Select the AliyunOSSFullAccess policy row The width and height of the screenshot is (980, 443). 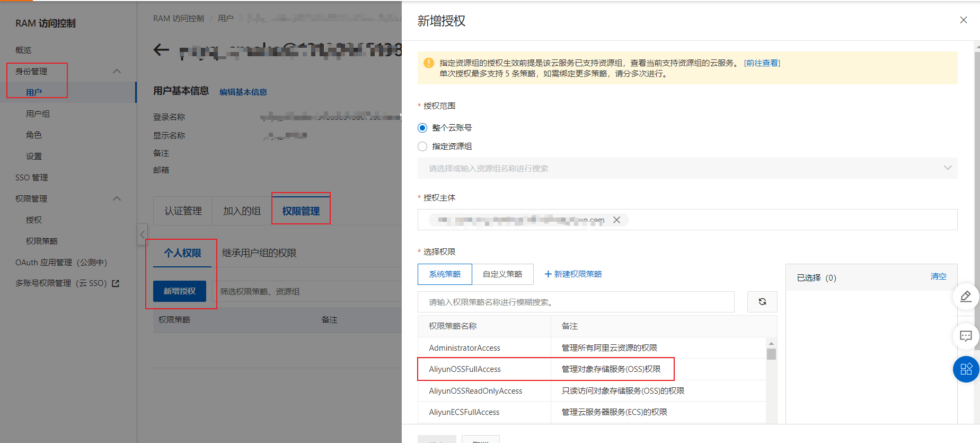591,369
